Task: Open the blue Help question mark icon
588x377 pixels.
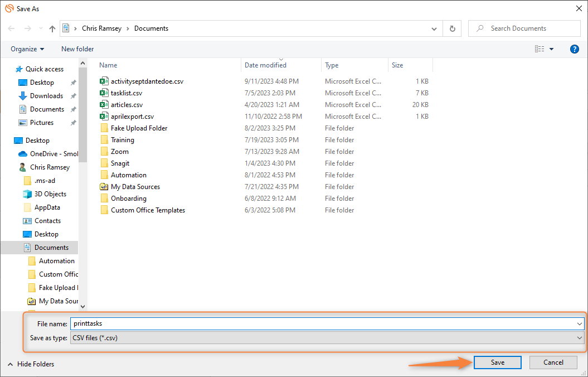Action: 575,49
